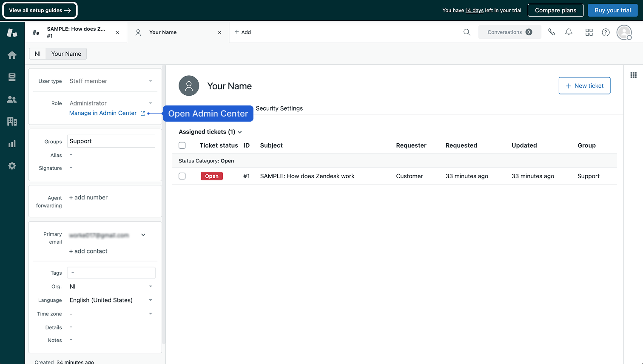Click the Zendesk logo in sidebar
The image size is (643, 364).
point(12,33)
